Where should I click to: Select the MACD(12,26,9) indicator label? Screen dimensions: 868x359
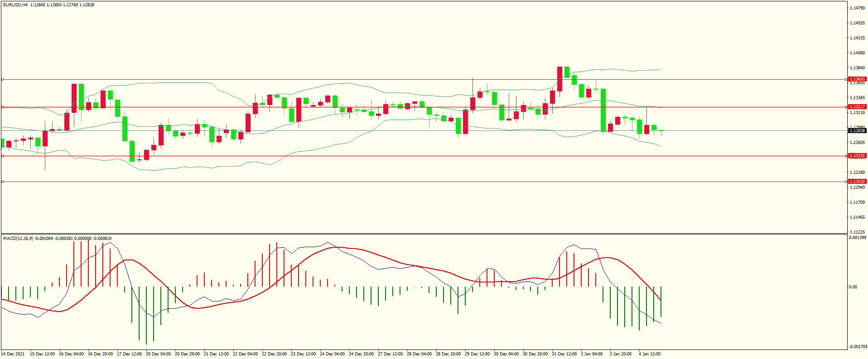pos(18,239)
